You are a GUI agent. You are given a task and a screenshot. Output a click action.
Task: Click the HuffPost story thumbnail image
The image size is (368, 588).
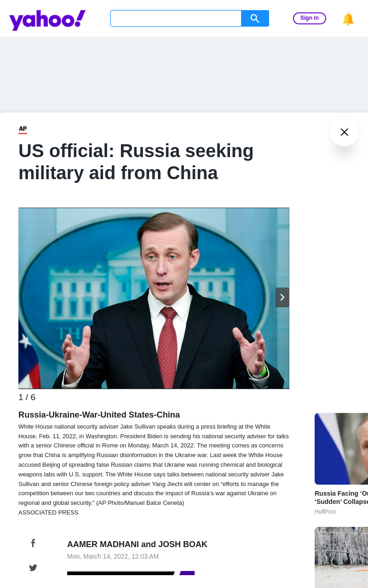(x=341, y=449)
